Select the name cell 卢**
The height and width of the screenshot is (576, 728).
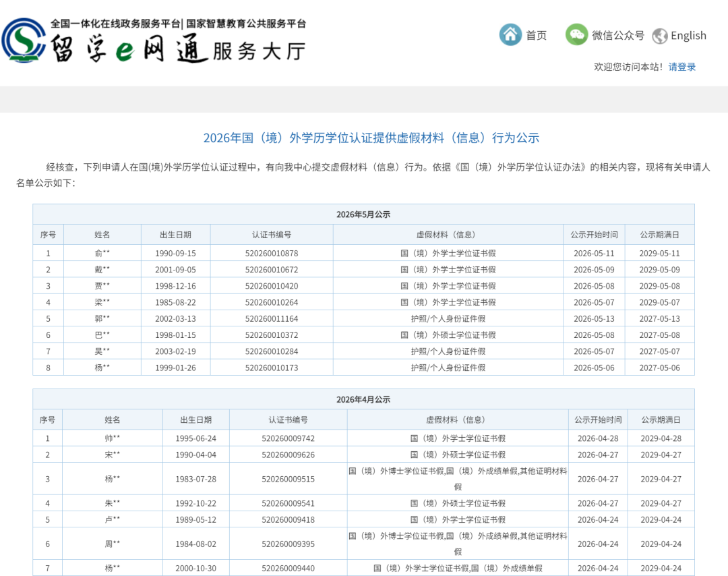coord(113,519)
